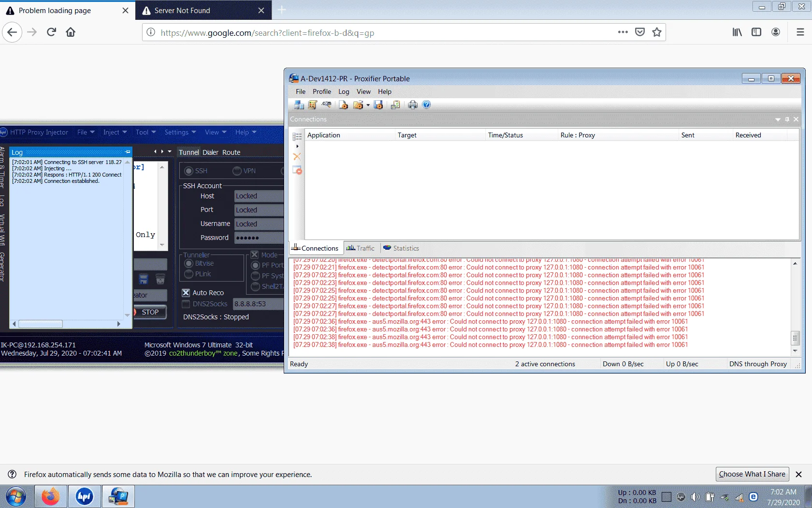Screen dimensions: 812x508
Task: Bookmark this page with the star icon
Action: pyautogui.click(x=657, y=32)
